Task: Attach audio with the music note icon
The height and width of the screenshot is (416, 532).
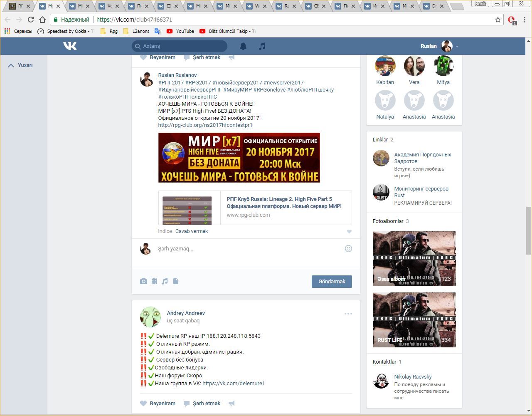Action: coord(165,281)
